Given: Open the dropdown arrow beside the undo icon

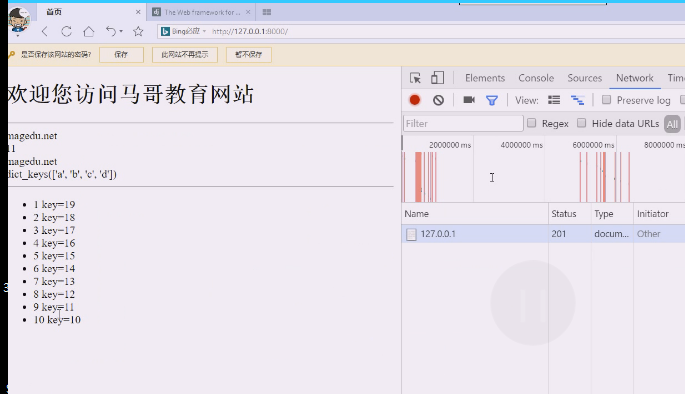Looking at the screenshot, I should [x=121, y=31].
